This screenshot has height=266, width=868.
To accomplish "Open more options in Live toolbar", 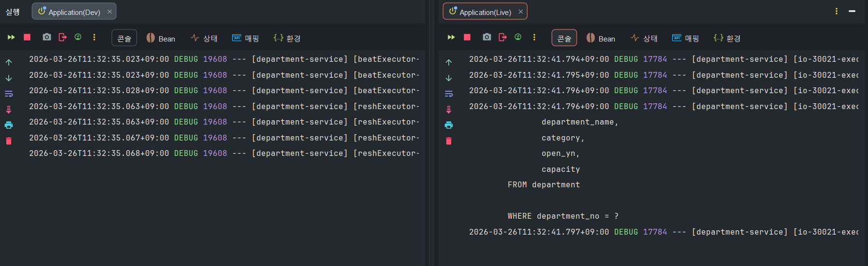I will coord(534,37).
